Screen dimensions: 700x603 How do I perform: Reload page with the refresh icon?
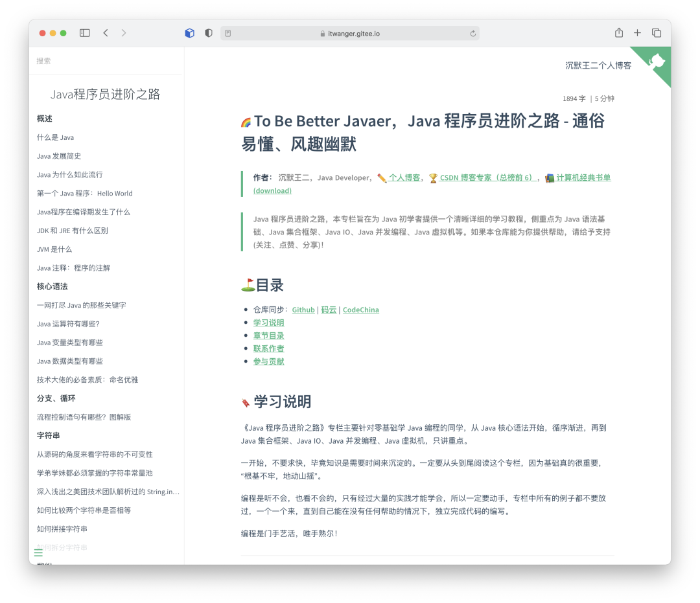tap(472, 34)
